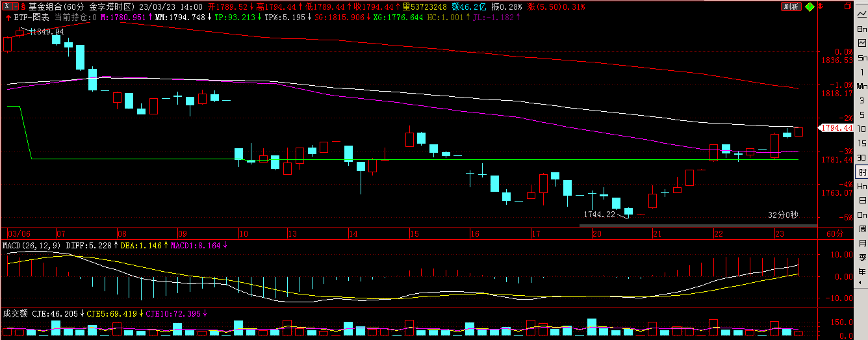
Task: Click the XG:1776.644 green value
Action: click(x=397, y=17)
